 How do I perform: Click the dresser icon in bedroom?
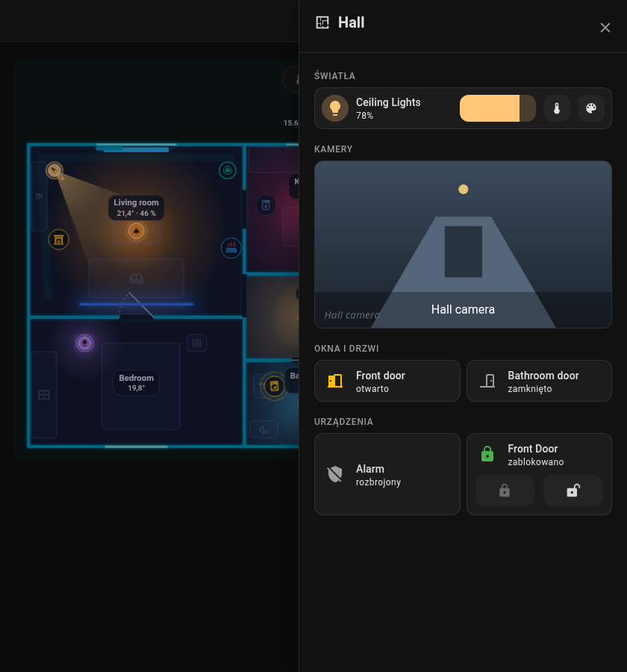coord(44,395)
